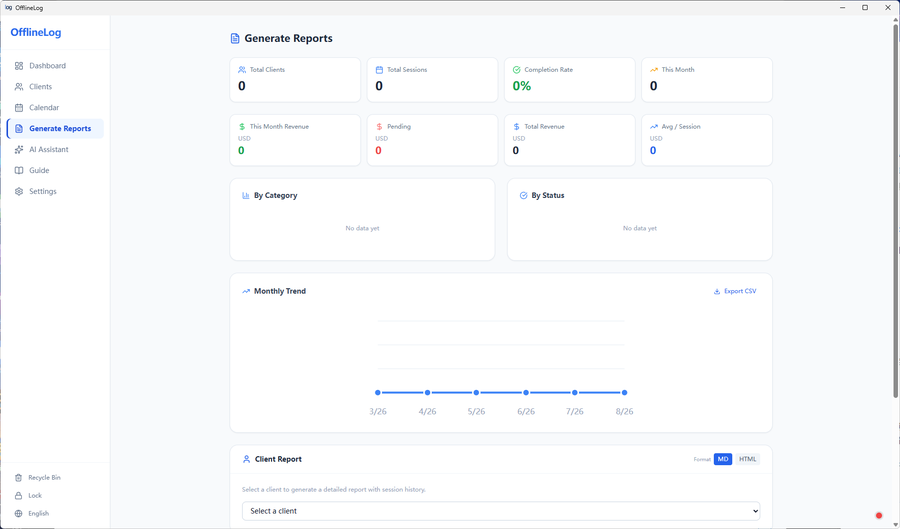The width and height of the screenshot is (900, 529).
Task: Open the Guide book icon
Action: click(19, 170)
